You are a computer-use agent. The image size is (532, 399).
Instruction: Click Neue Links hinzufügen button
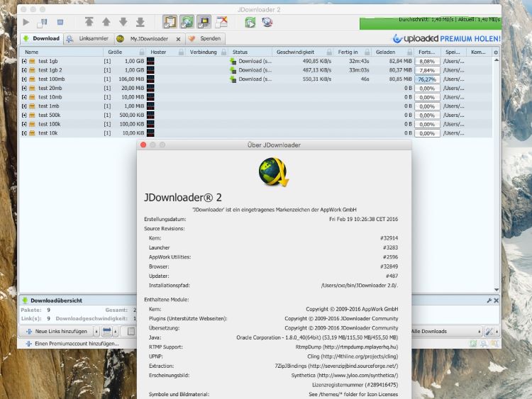click(56, 331)
